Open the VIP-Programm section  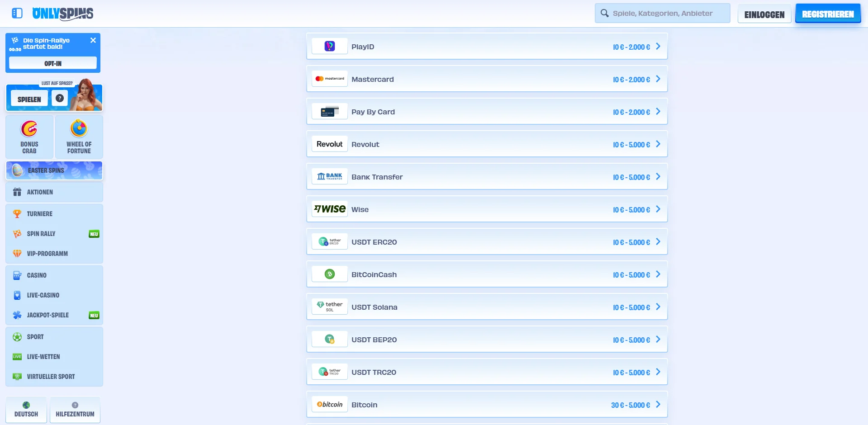tap(47, 254)
